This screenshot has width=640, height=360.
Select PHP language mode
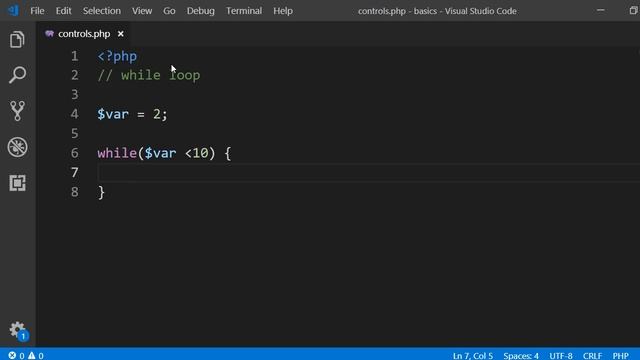(x=620, y=356)
